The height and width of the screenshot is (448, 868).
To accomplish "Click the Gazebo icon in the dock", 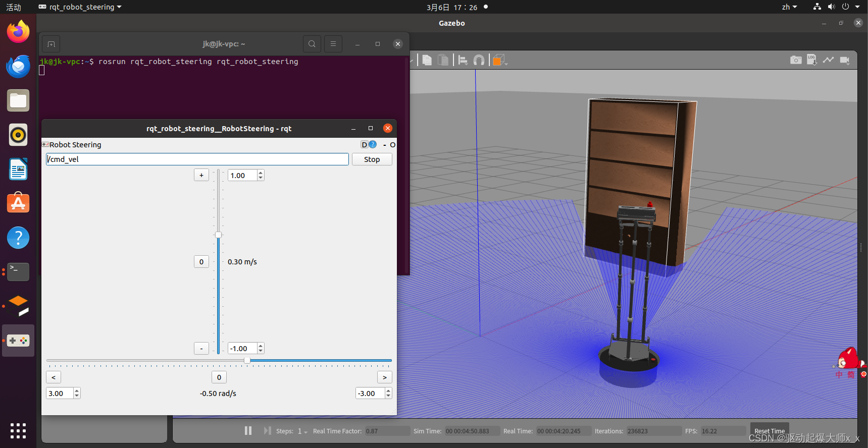I will click(x=18, y=306).
